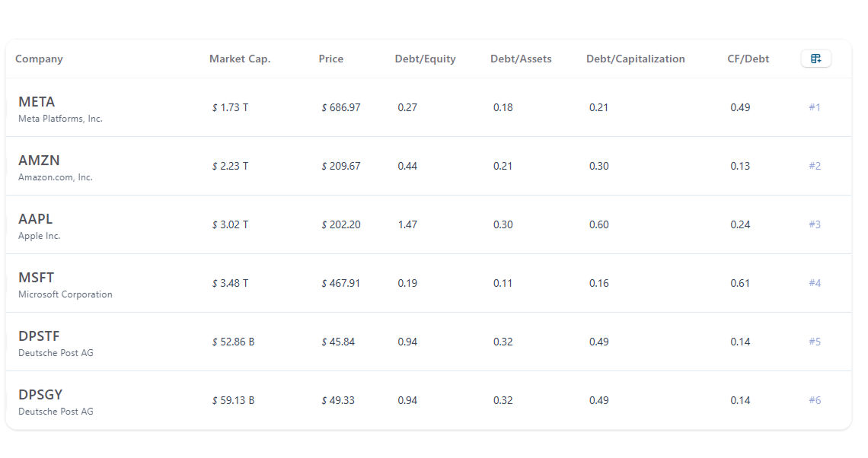Screen dimensions: 868x458
Task: Click Amazon.com, Inc. company name
Action: 56,177
